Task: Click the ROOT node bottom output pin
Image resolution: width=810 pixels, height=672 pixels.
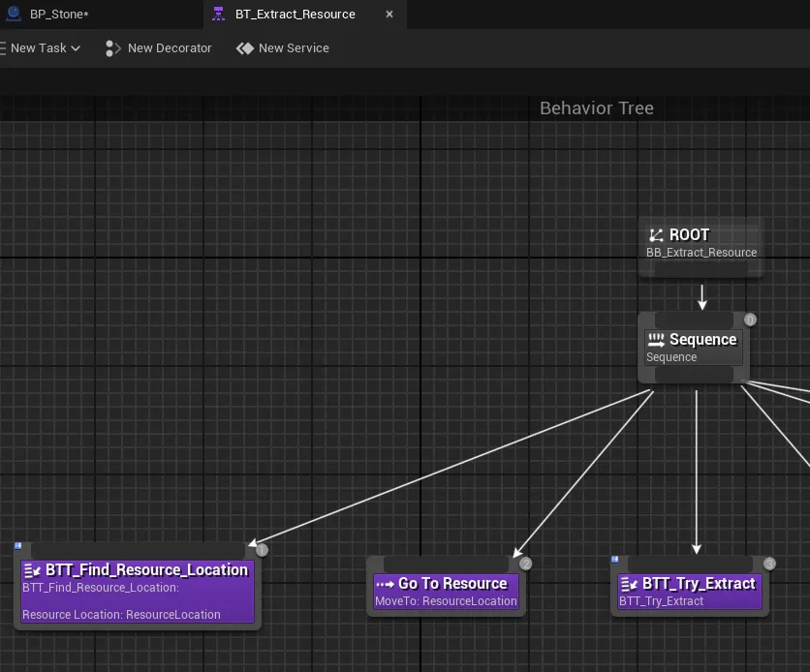Action: point(701,268)
